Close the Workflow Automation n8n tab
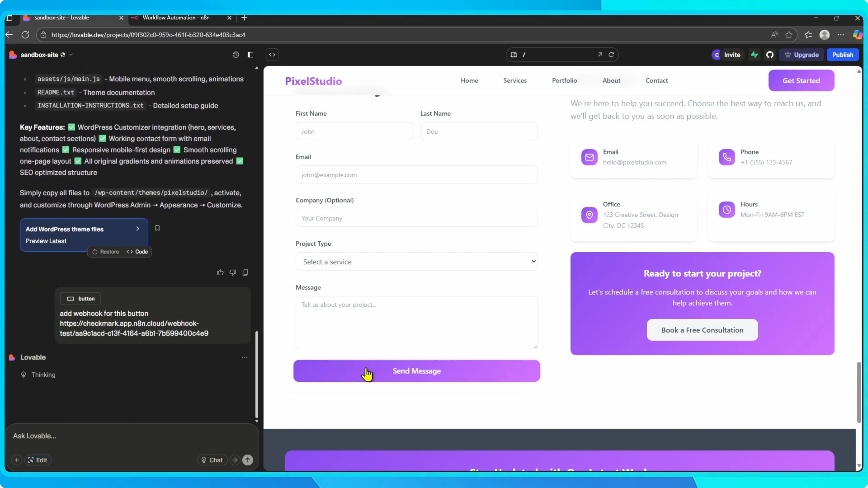 [x=230, y=18]
